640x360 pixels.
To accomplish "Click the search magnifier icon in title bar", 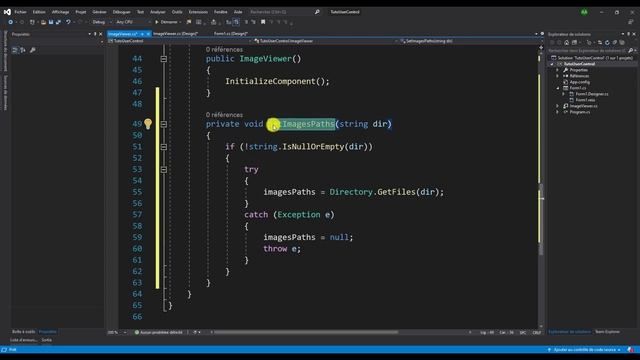I will tap(317, 12).
